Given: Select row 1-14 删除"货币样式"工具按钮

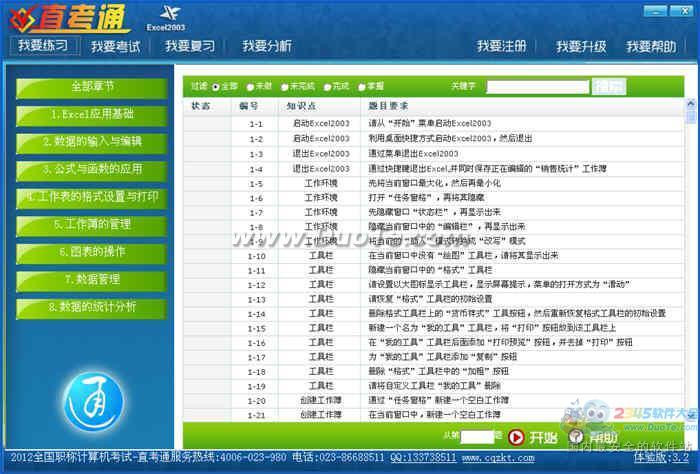Looking at the screenshot, I should point(433,314).
